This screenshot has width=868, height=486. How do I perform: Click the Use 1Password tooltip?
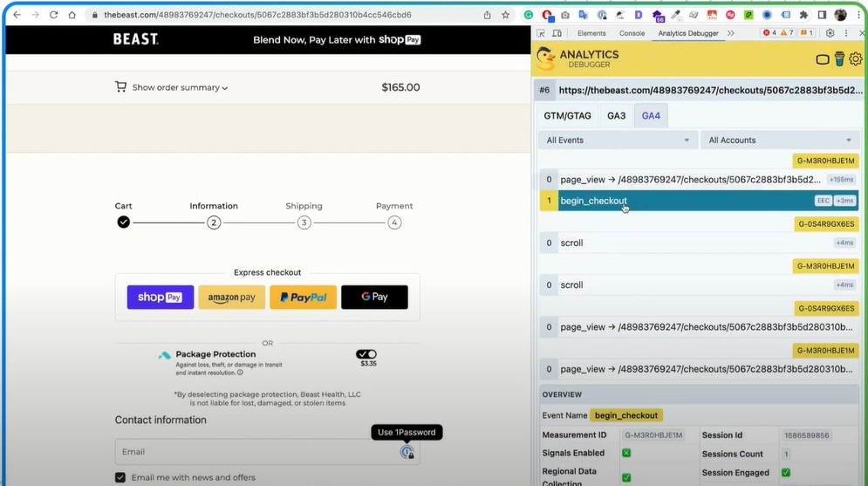[407, 432]
